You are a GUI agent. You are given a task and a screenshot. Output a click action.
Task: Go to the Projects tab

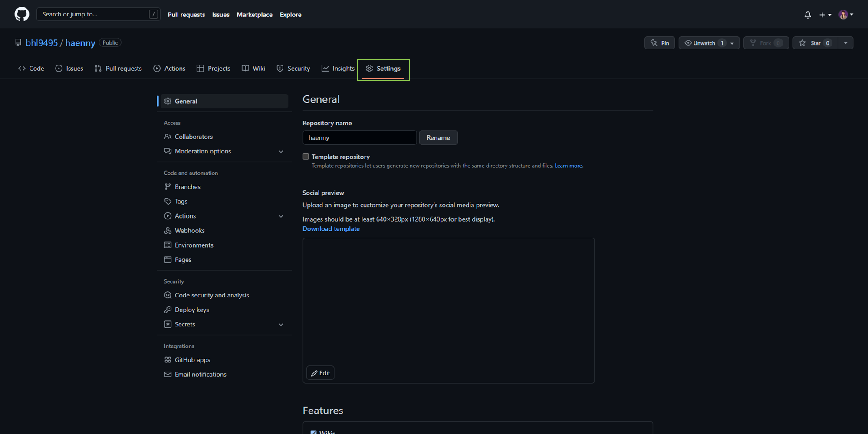213,69
